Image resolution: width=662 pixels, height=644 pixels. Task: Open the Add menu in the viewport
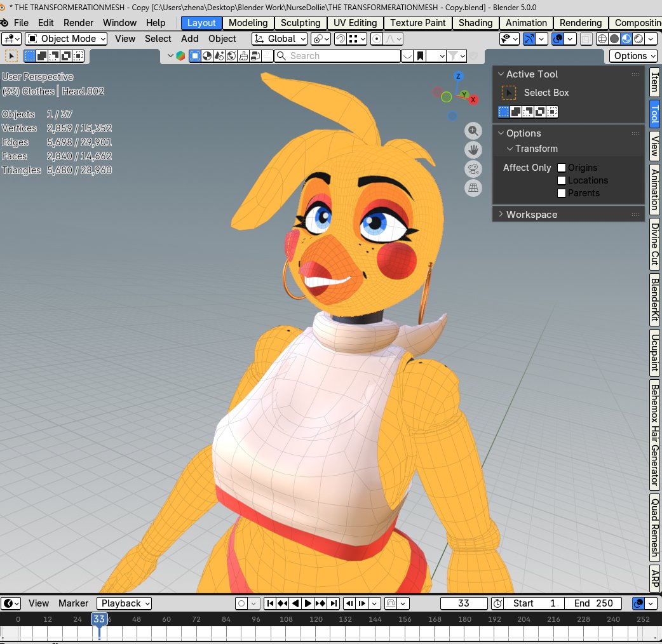(x=189, y=39)
